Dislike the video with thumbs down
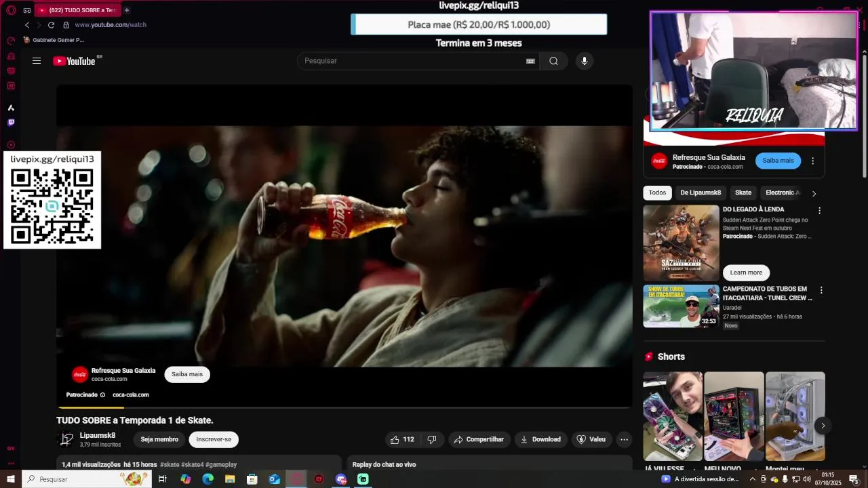The image size is (868, 488). 432,439
